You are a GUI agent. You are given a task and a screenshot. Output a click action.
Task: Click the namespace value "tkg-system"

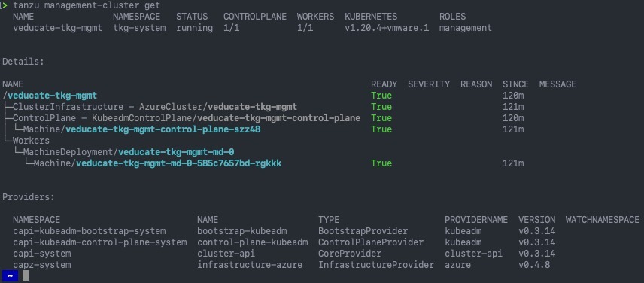coord(139,28)
